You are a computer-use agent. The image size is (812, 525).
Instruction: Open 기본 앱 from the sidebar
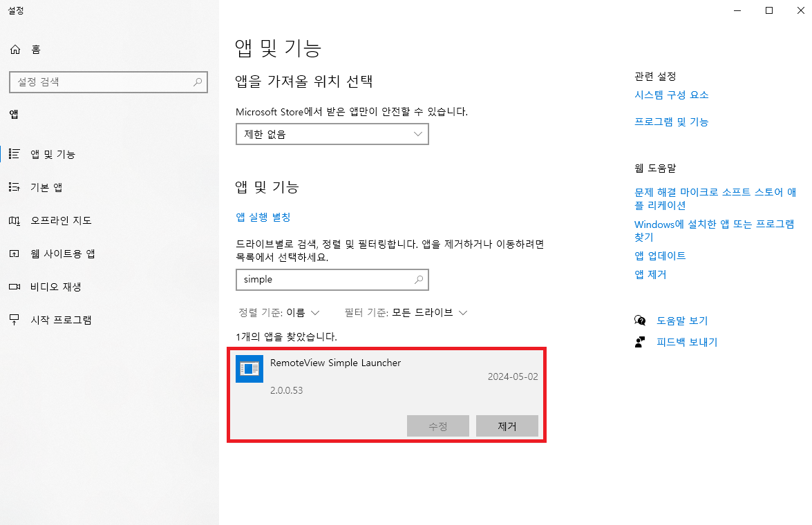point(15,187)
